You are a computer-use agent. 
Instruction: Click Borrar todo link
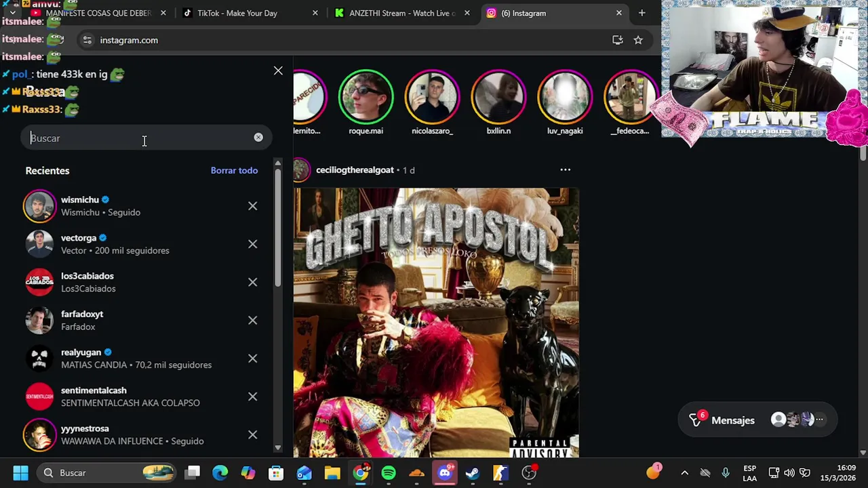[234, 171]
